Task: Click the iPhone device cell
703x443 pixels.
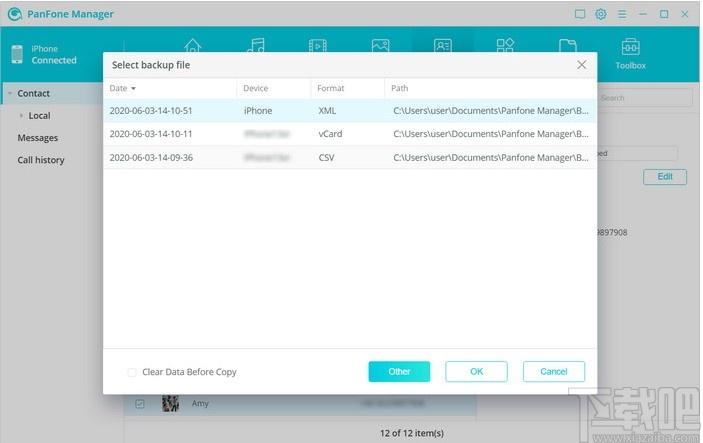Action: click(258, 111)
